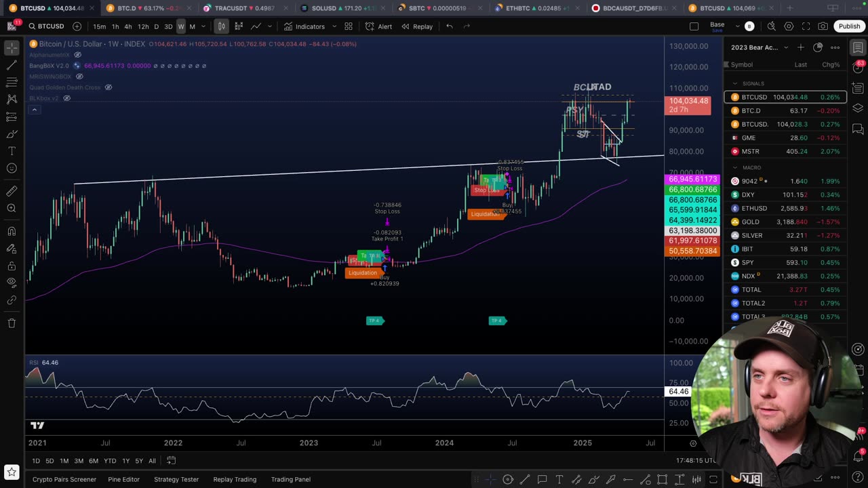Open the layout setup square icon
The width and height of the screenshot is (868, 488).
click(x=694, y=26)
